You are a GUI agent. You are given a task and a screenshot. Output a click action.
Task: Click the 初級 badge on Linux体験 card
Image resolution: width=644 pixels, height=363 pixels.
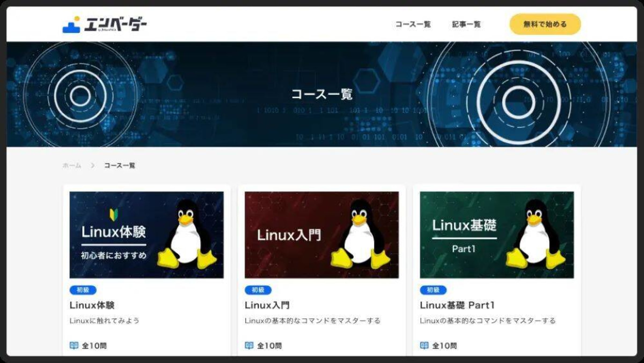coord(83,290)
